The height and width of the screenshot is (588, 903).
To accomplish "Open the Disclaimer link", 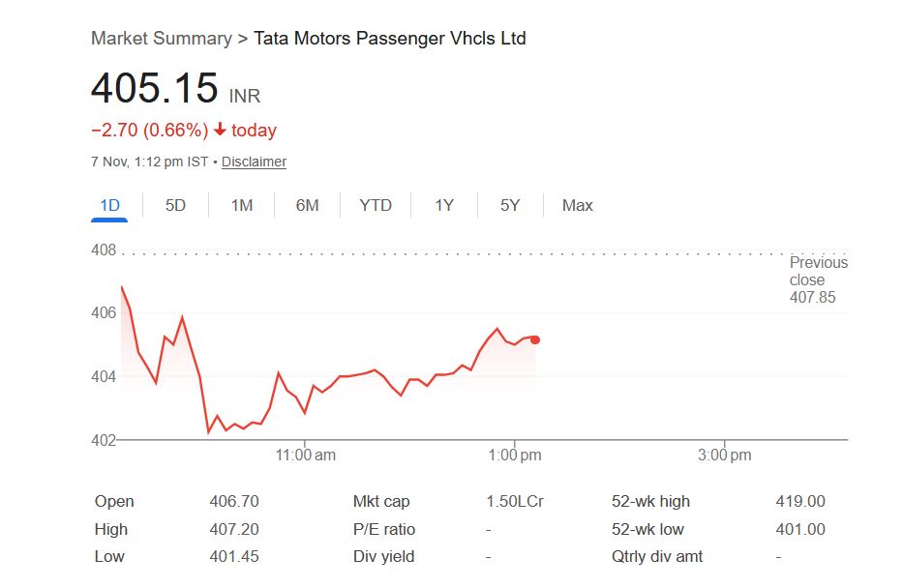I will (254, 162).
